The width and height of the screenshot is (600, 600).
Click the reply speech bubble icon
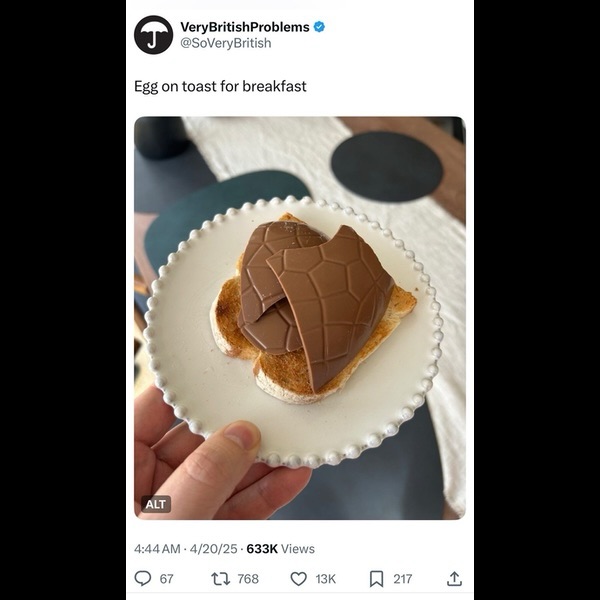coord(143,578)
